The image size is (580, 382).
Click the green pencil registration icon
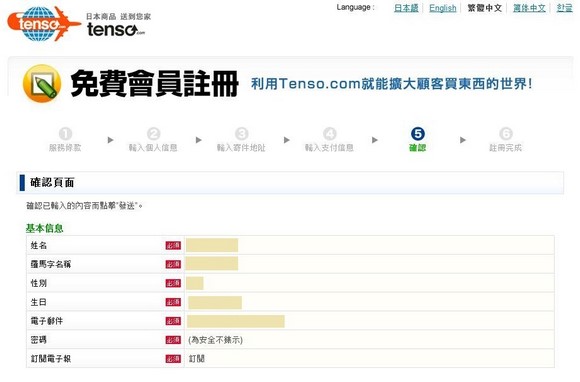42,84
